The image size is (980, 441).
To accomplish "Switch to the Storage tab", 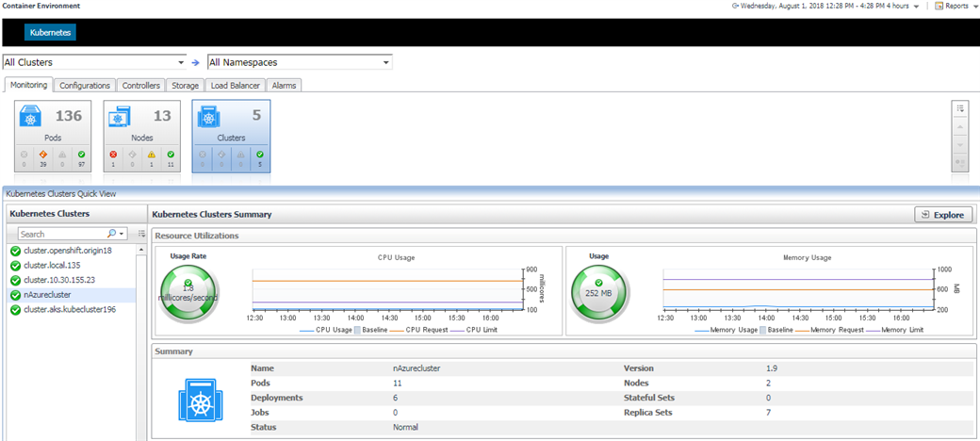I will tap(186, 86).
